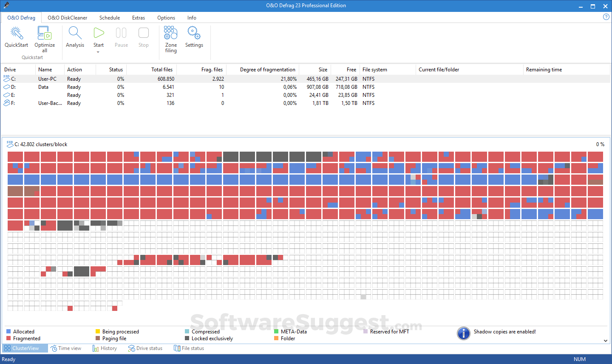The height and width of the screenshot is (364, 612).
Task: Start defragmentation with the green play icon
Action: pos(99,33)
